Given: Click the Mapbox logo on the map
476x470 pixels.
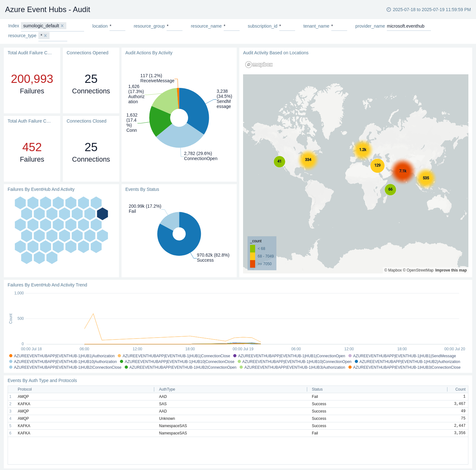Looking at the screenshot, I should [x=259, y=64].
